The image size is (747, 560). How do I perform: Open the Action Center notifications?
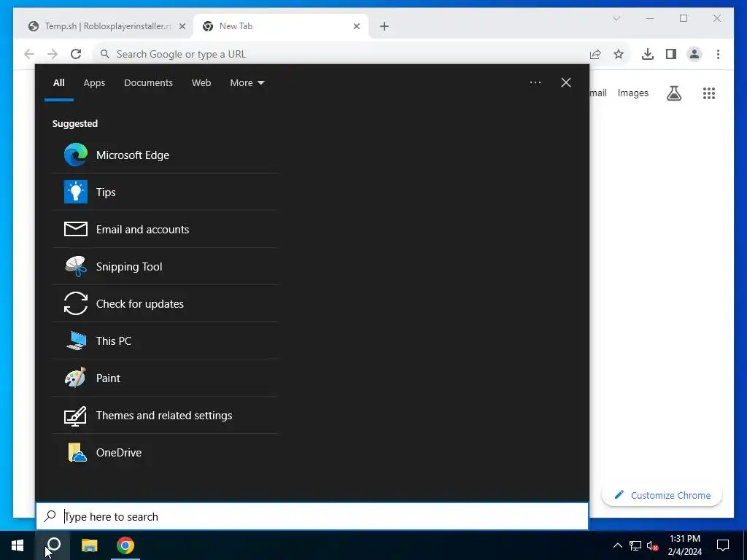click(x=723, y=545)
